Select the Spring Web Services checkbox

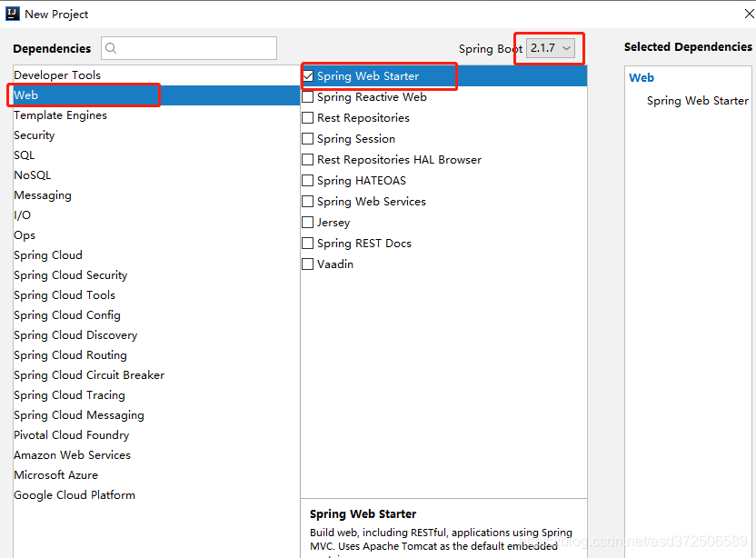[308, 201]
